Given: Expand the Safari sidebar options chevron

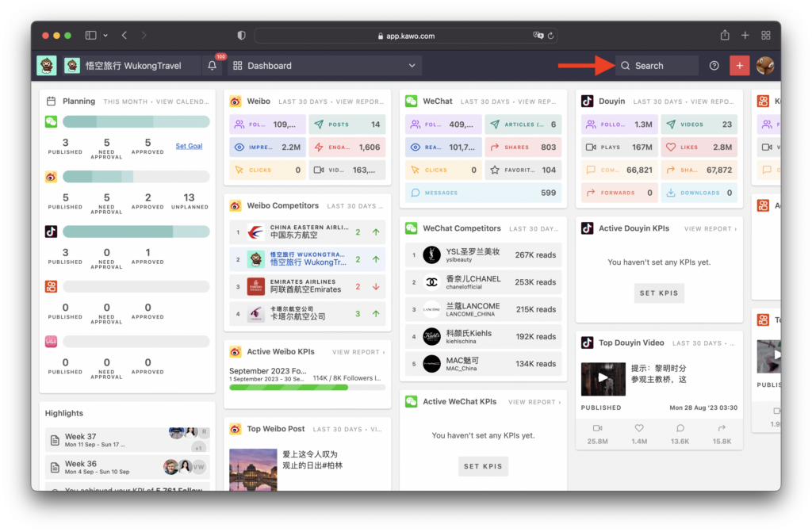Looking at the screenshot, I should 105,35.
